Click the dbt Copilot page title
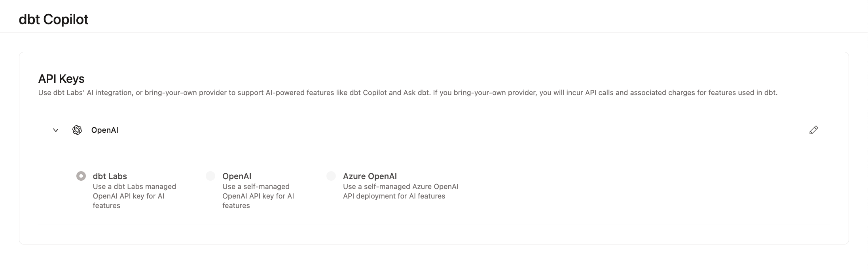The image size is (868, 275). (x=53, y=19)
